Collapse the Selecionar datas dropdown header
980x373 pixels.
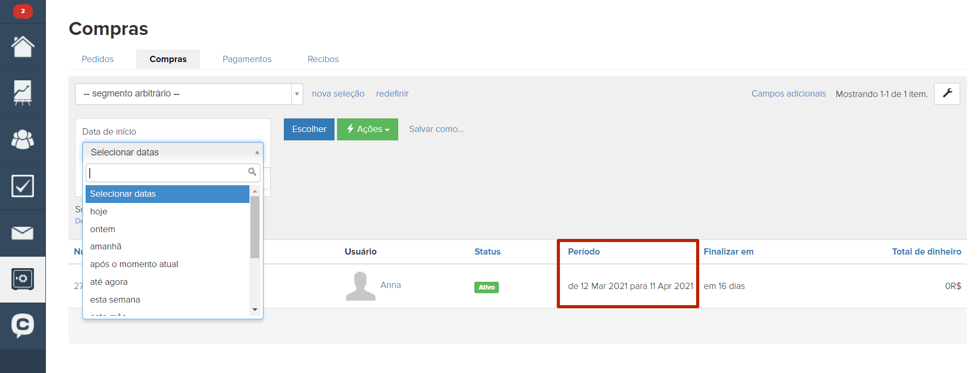[x=173, y=152]
